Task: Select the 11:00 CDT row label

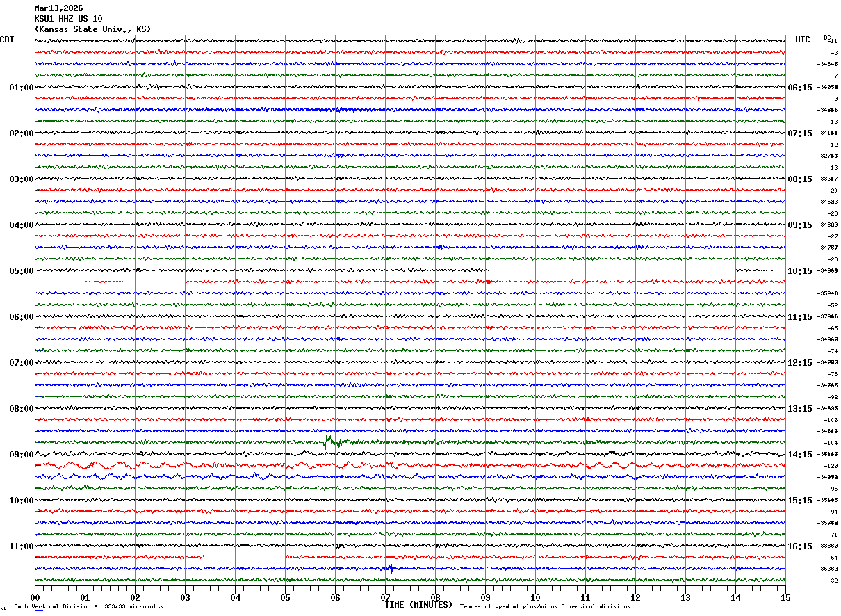Action: [22, 546]
